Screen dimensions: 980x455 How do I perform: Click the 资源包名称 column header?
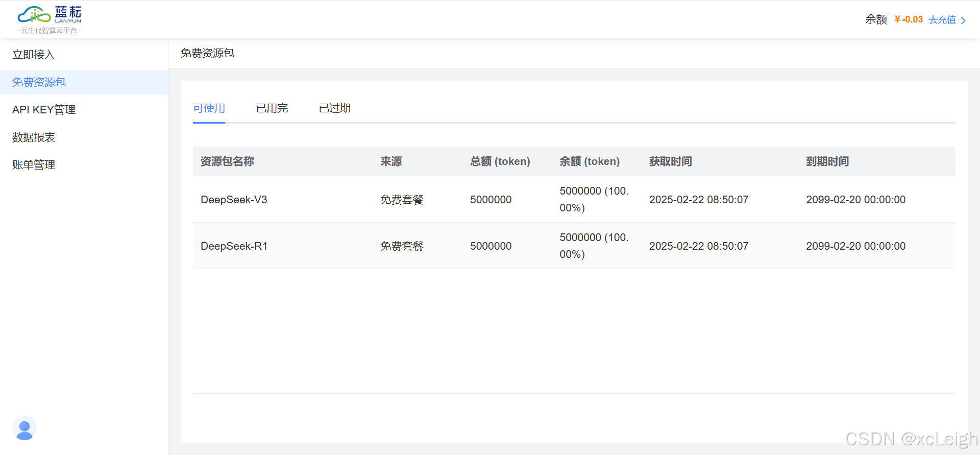tap(227, 161)
